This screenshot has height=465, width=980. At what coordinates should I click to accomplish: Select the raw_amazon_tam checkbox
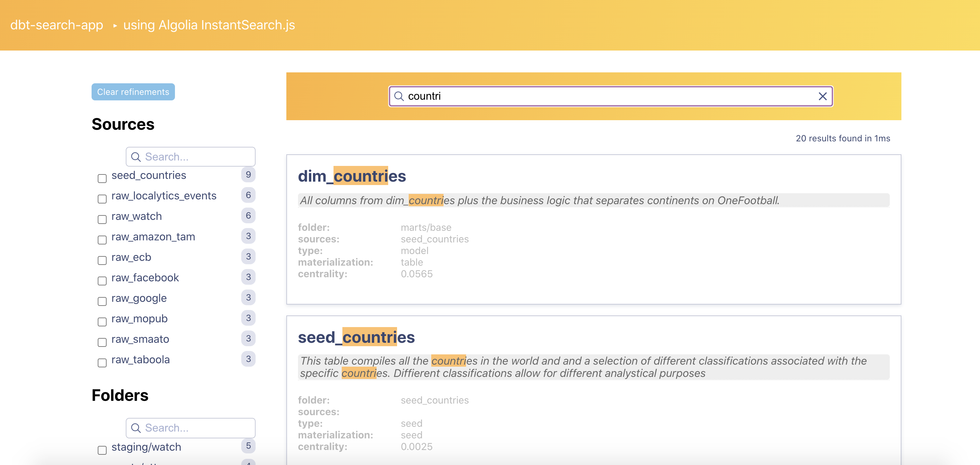102,240
